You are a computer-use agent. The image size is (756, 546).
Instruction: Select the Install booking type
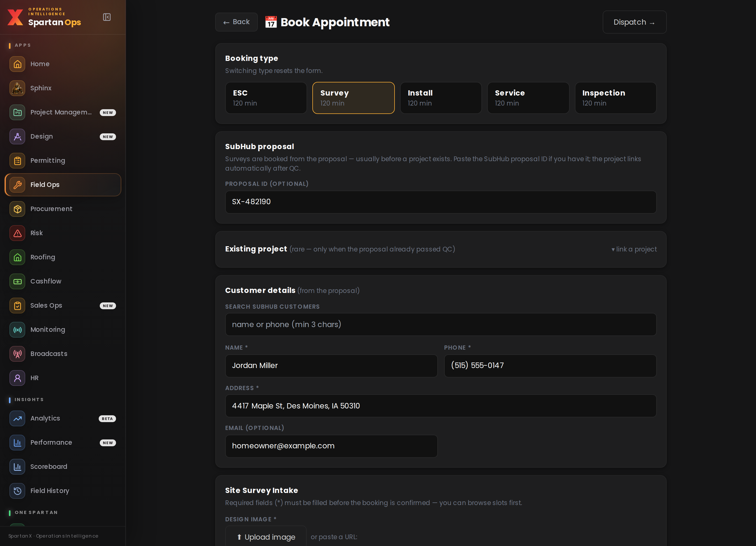click(x=441, y=98)
